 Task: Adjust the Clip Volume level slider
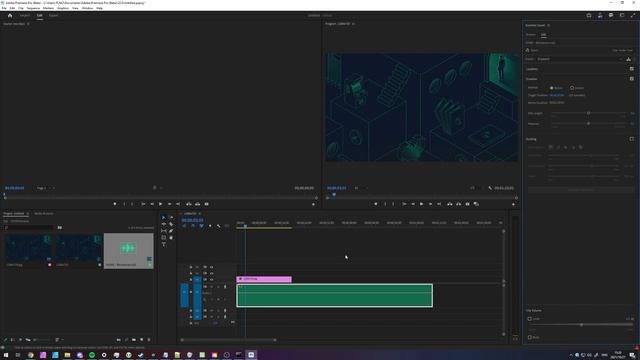[x=581, y=325]
